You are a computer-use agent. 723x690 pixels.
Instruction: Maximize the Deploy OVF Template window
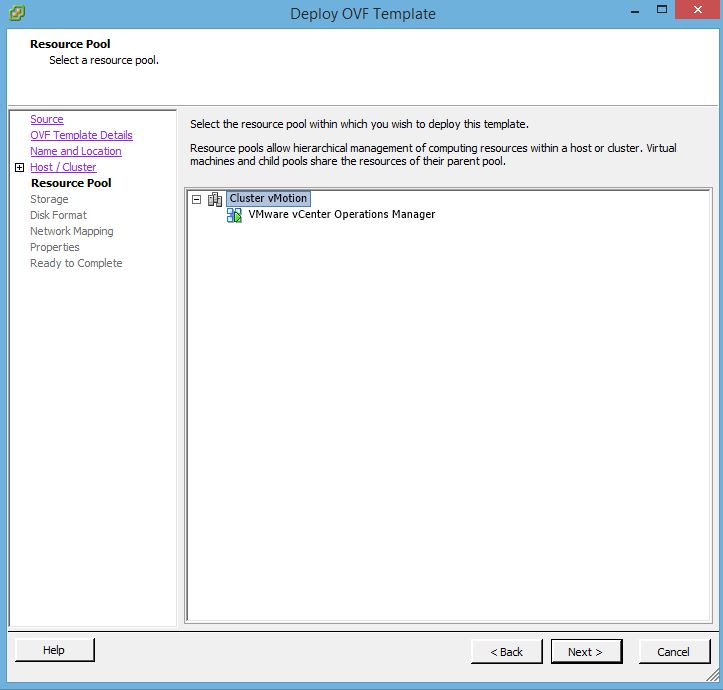point(662,10)
